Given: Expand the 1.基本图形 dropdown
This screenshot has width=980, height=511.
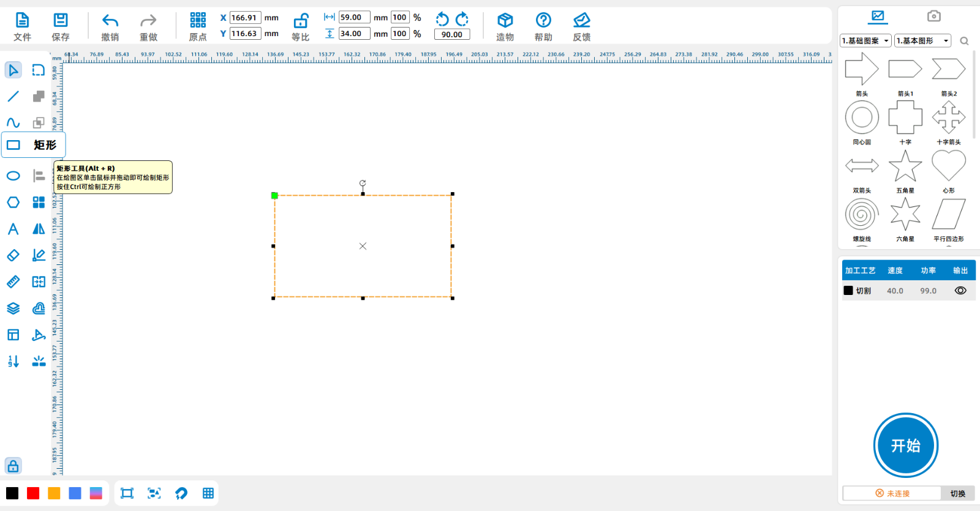Looking at the screenshot, I should [x=922, y=41].
